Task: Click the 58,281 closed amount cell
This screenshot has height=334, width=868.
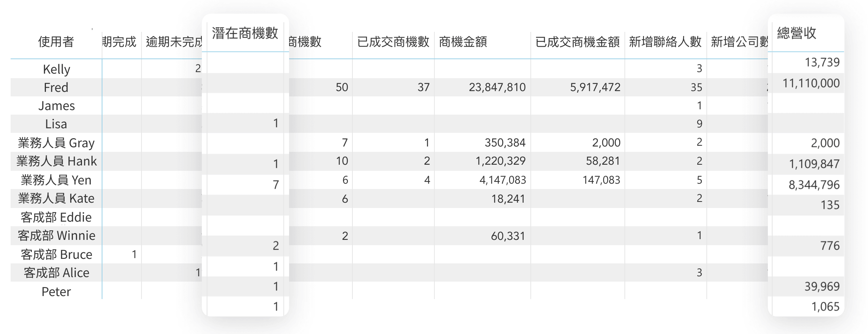Action: coord(603,161)
